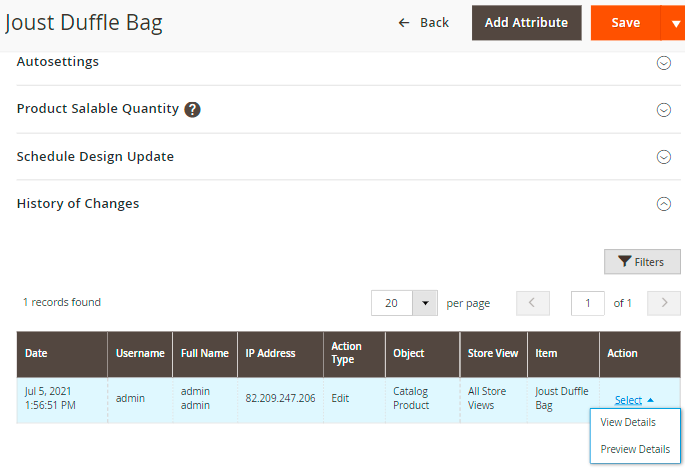Expand the Schedule Design Update section chevron
The height and width of the screenshot is (468, 685).
(663, 157)
